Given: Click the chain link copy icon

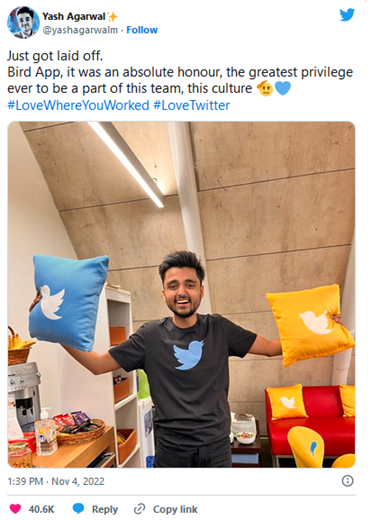Looking at the screenshot, I should (x=139, y=509).
